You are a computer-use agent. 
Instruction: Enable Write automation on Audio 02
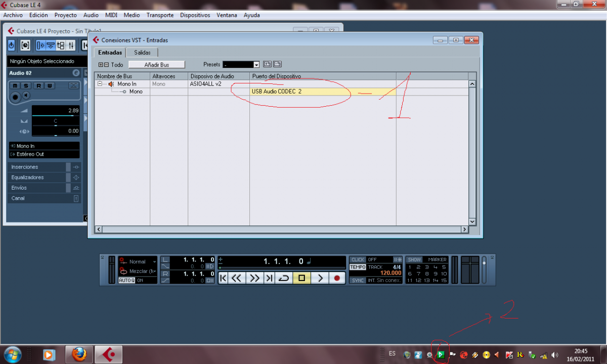tap(50, 86)
